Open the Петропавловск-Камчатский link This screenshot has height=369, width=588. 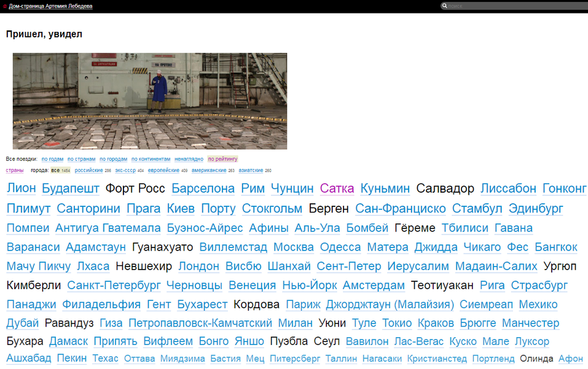pyautogui.click(x=200, y=323)
